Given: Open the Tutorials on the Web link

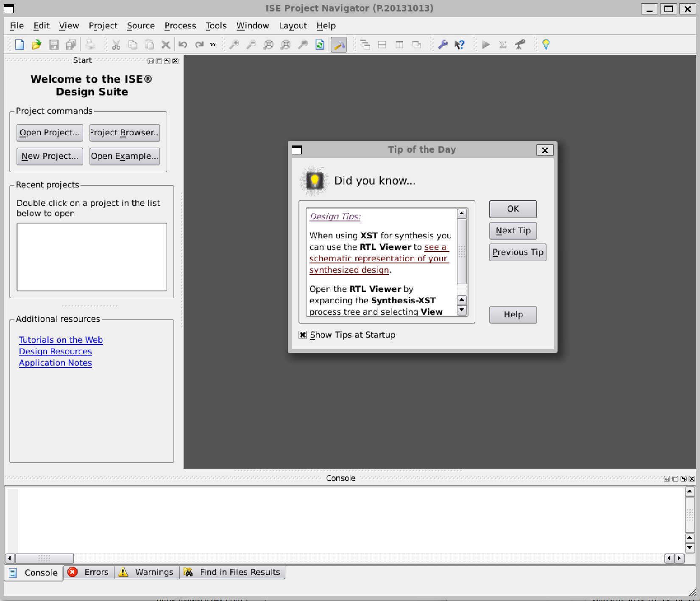Looking at the screenshot, I should (x=61, y=340).
